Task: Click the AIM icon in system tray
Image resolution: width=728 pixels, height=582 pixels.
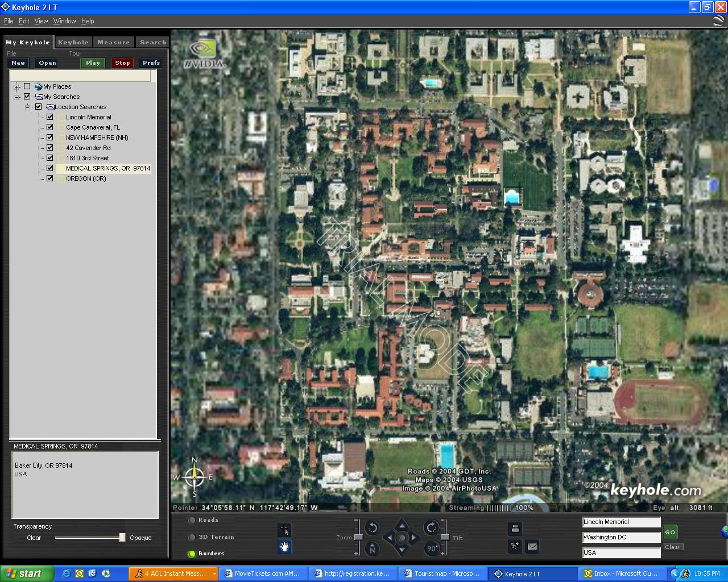Action: (685, 573)
